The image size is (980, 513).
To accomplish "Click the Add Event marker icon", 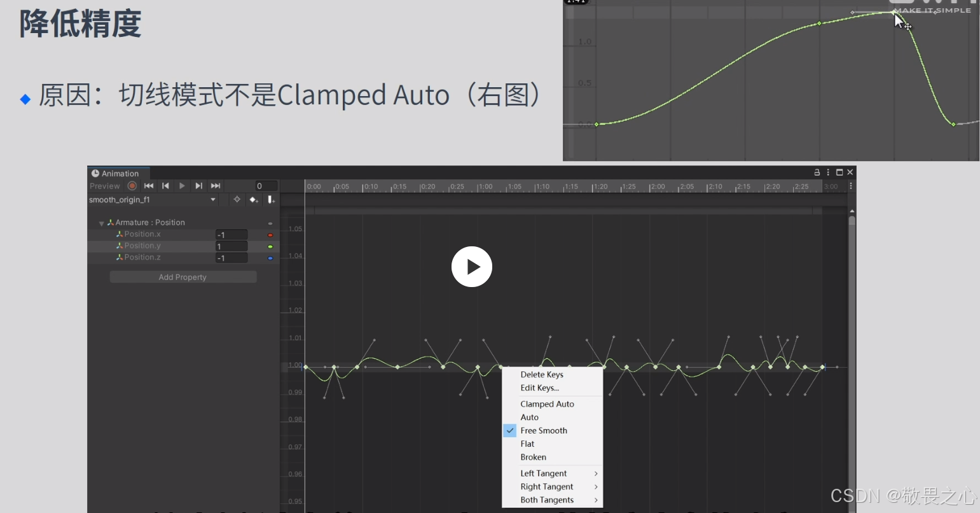I will tap(271, 200).
